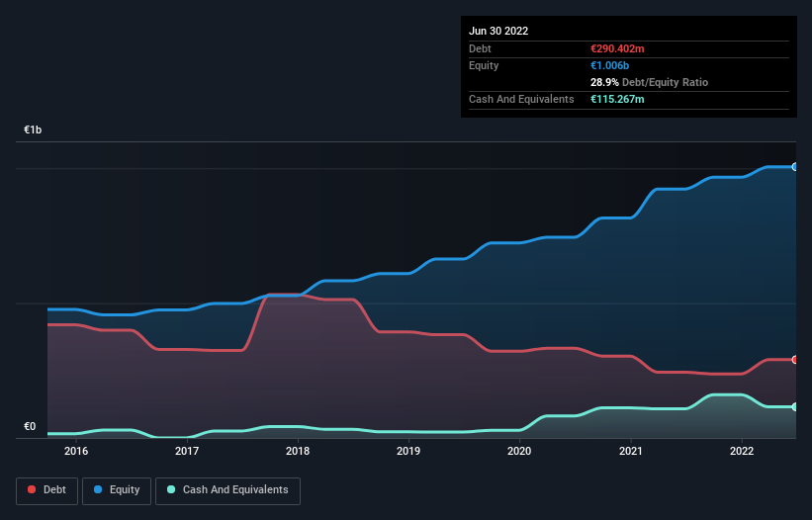Toggle Cash And Equivalents legend button

pos(227,490)
